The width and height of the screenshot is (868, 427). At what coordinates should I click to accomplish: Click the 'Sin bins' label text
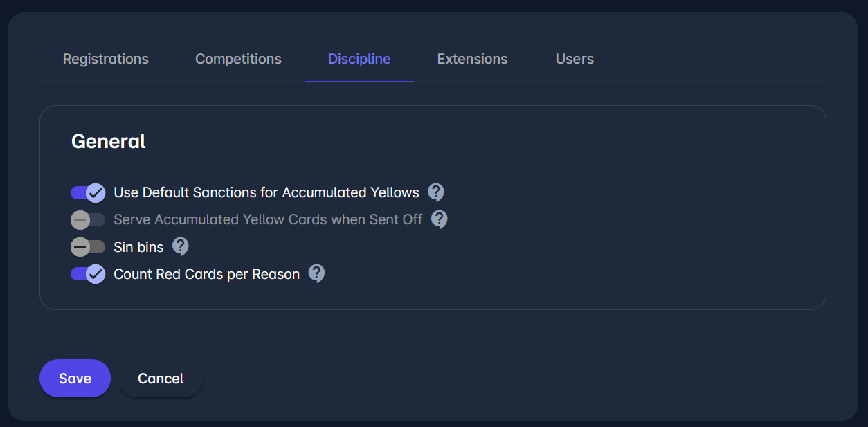point(138,247)
